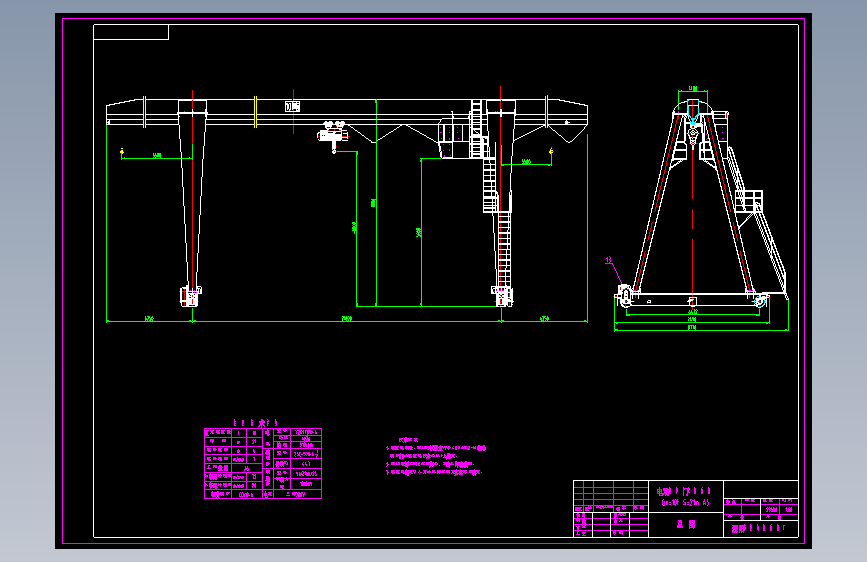The height and width of the screenshot is (562, 867).
Task: Click the hoist trolley under the main girder
Action: (x=333, y=136)
